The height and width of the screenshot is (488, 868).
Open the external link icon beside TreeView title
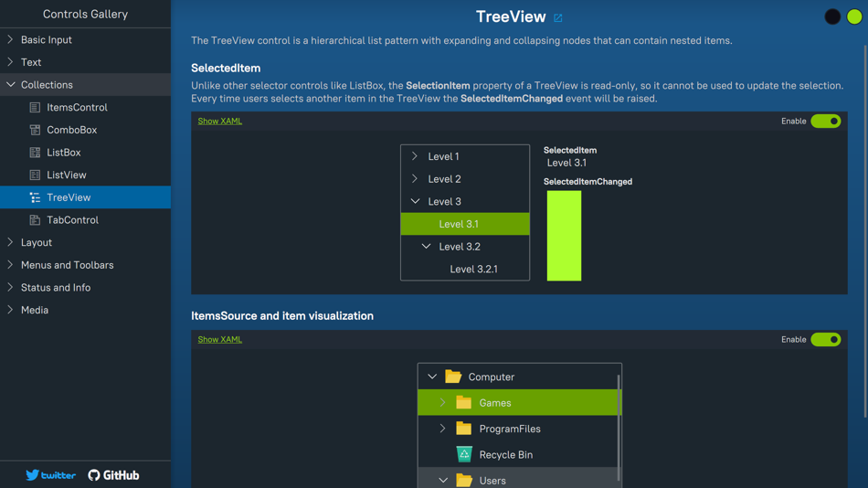(558, 18)
